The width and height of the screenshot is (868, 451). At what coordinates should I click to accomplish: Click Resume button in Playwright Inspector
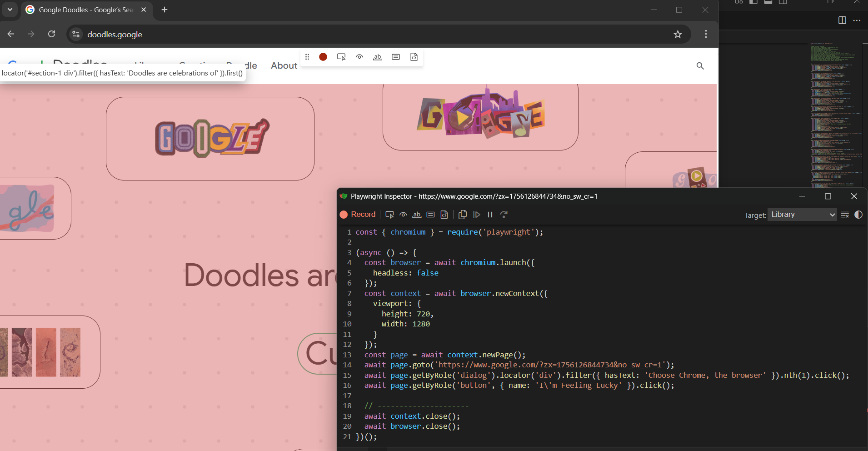(476, 215)
